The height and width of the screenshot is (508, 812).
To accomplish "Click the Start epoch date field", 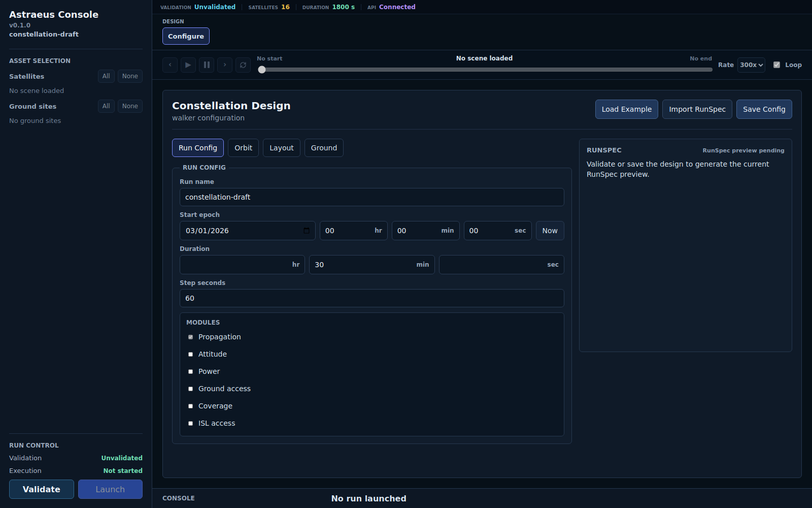I will point(248,231).
